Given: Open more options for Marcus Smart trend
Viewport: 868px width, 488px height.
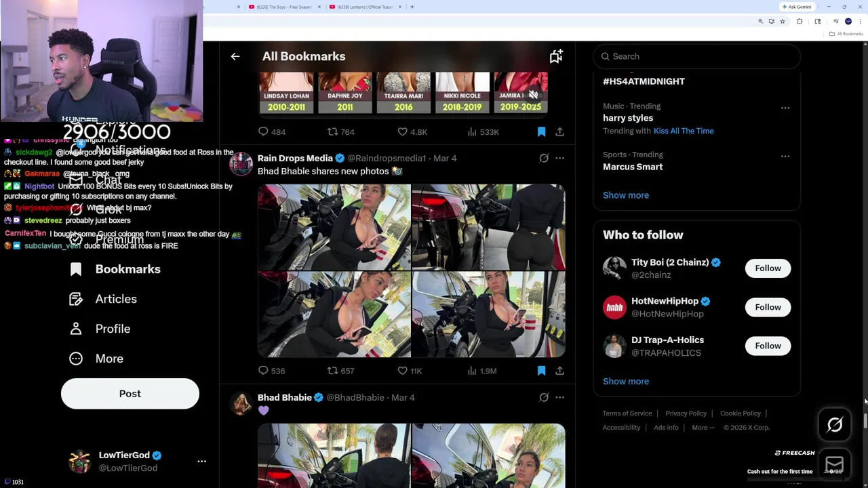Looking at the screenshot, I should (x=785, y=157).
